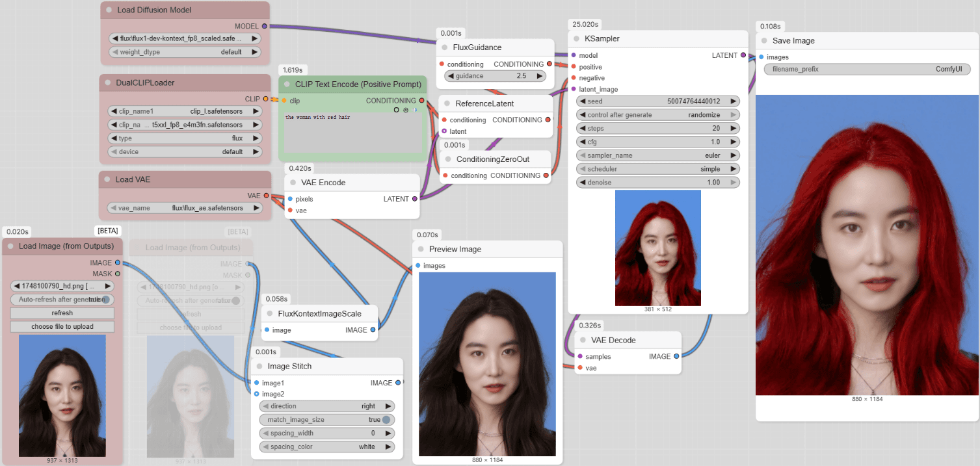Open the weight_dtype dropdown in Load Diffusion Model
This screenshot has width=980, height=466.
(x=185, y=52)
